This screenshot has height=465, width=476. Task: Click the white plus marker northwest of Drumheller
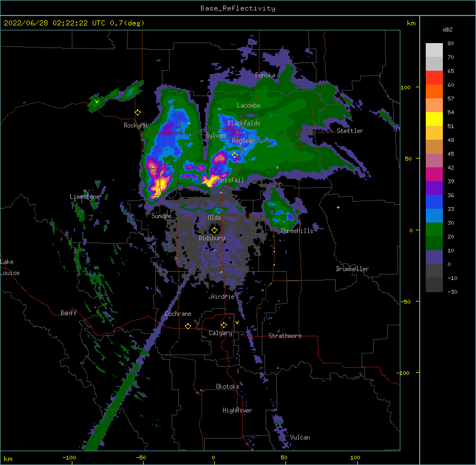coord(338,207)
